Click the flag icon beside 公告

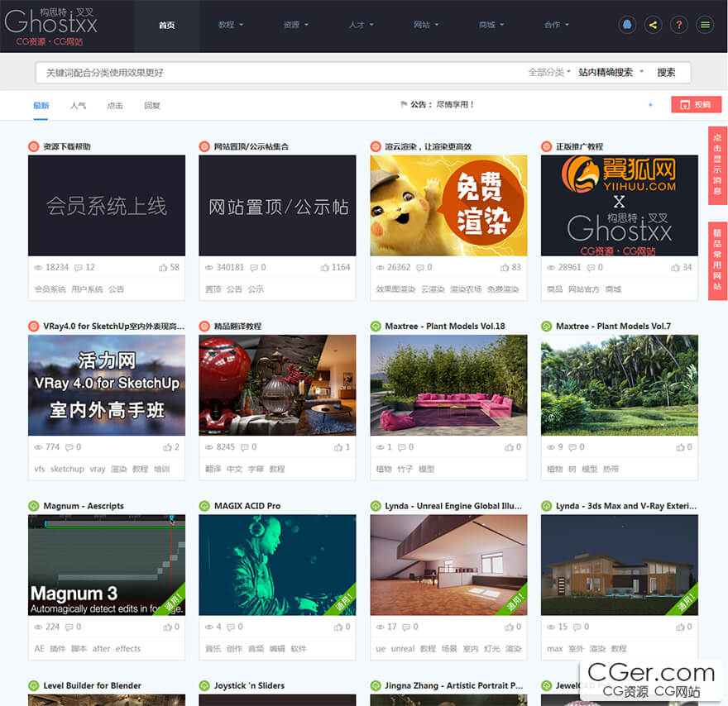coord(404,105)
